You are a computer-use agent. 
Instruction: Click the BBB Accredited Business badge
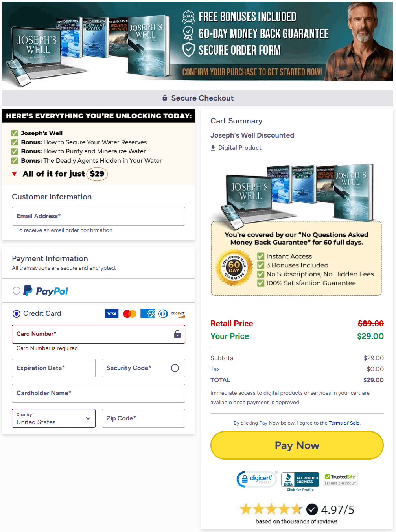[x=300, y=482]
